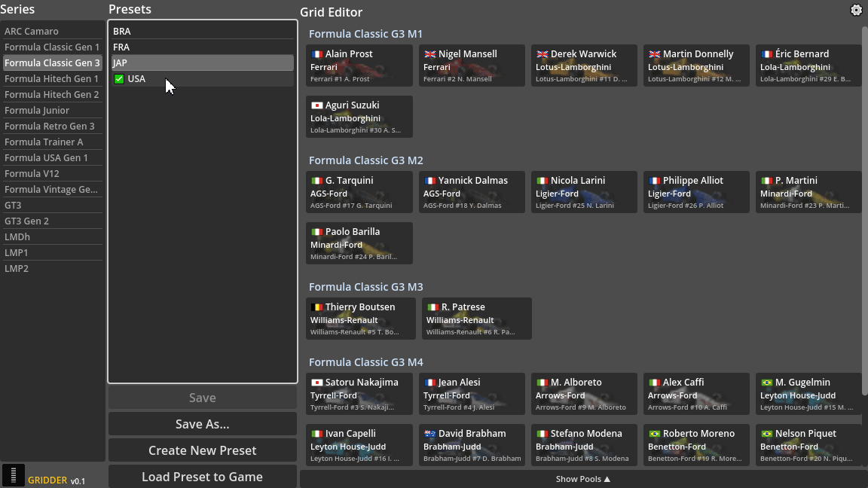Select Alain Prost Ferrari card
The width and height of the screenshot is (868, 488).
pos(359,66)
